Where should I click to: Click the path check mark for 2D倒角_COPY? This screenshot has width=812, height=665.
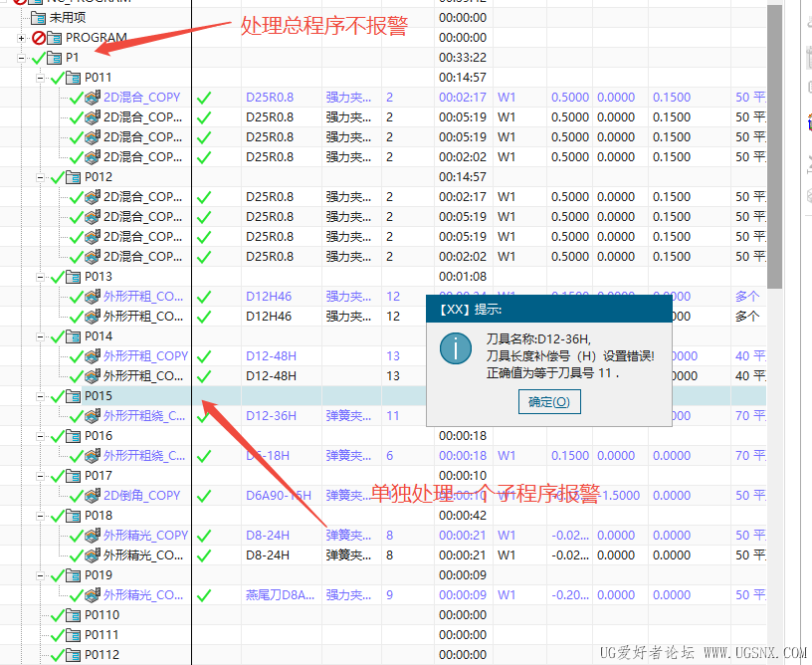204,496
